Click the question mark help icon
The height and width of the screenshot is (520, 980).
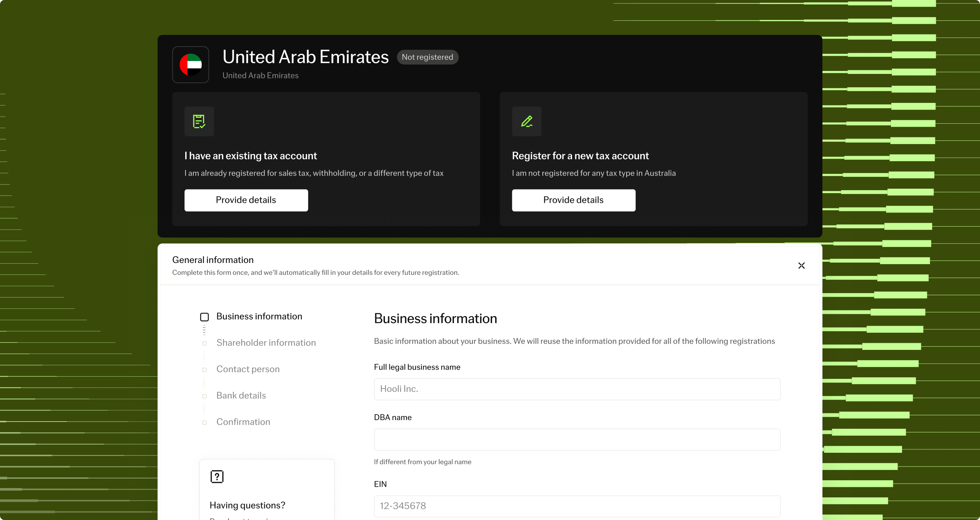(217, 477)
